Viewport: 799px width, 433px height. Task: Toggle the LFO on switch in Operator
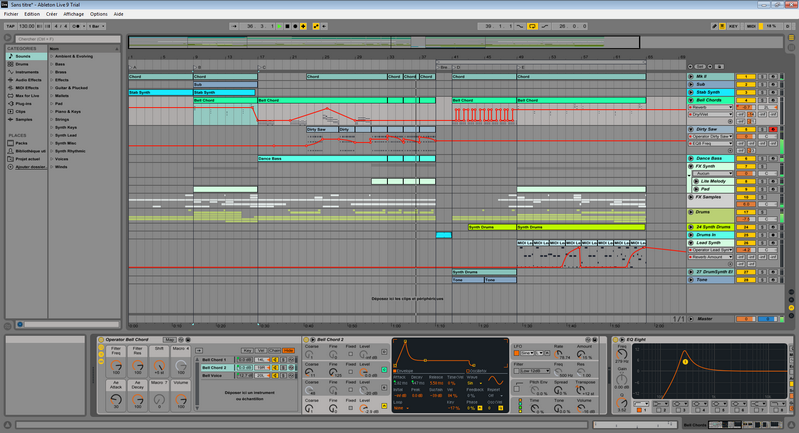516,353
